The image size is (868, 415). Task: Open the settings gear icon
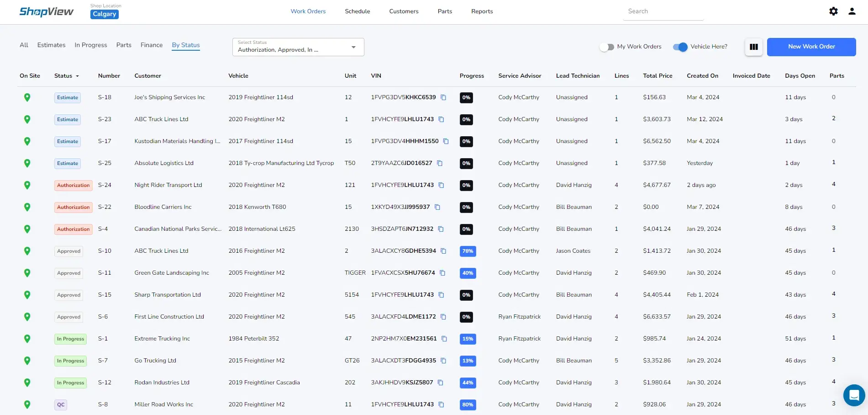coord(833,11)
